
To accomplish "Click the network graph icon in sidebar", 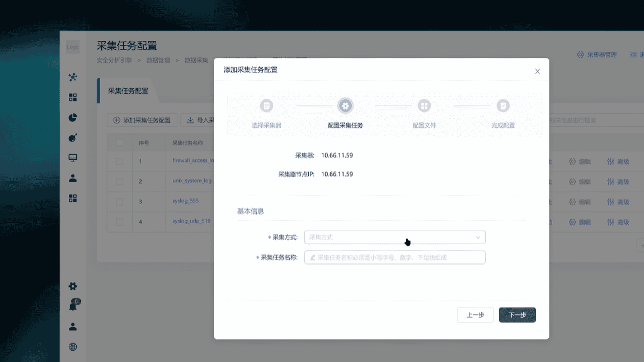I will pyautogui.click(x=73, y=77).
